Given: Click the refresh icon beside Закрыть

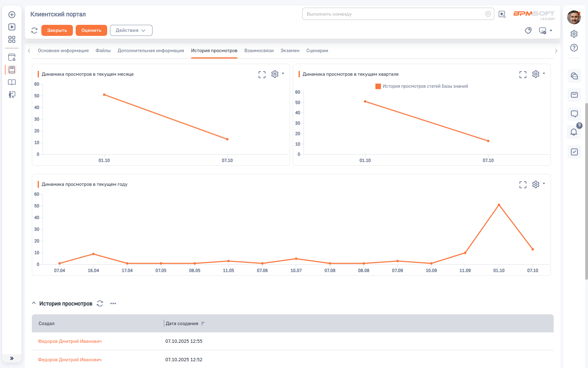Looking at the screenshot, I should pos(34,30).
